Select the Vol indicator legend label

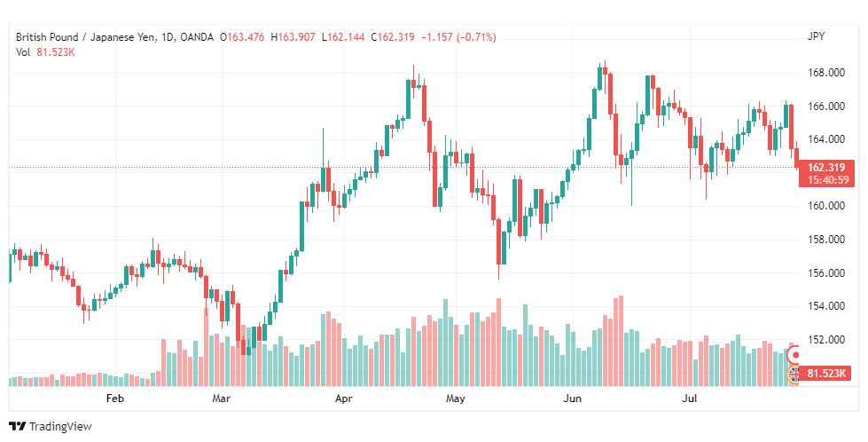[23, 51]
